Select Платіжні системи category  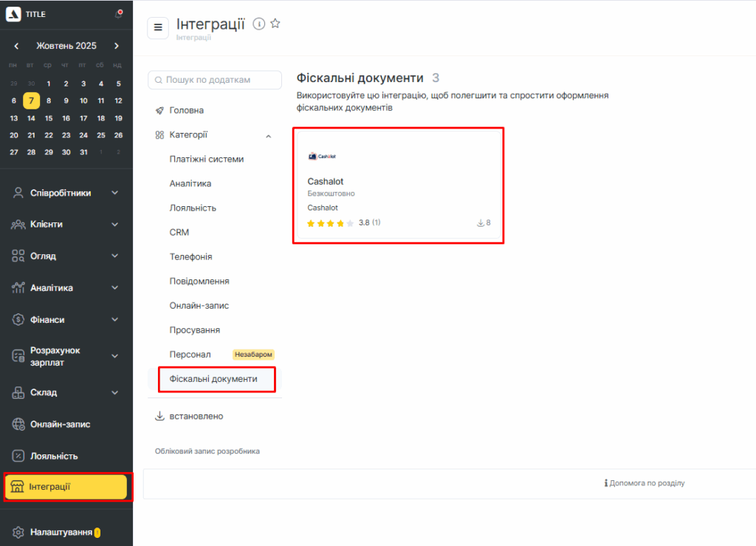[206, 159]
